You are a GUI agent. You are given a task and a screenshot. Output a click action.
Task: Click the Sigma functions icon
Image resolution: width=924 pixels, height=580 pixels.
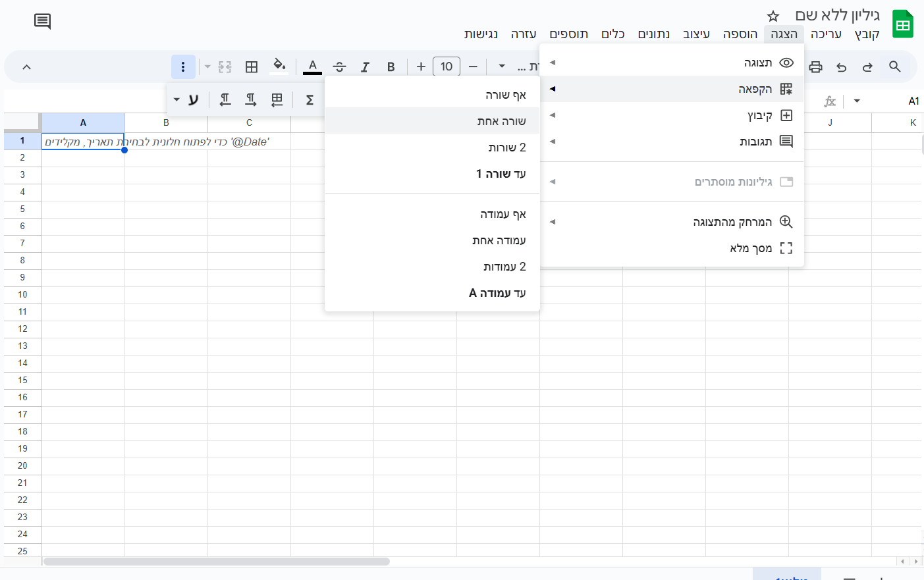(x=310, y=100)
